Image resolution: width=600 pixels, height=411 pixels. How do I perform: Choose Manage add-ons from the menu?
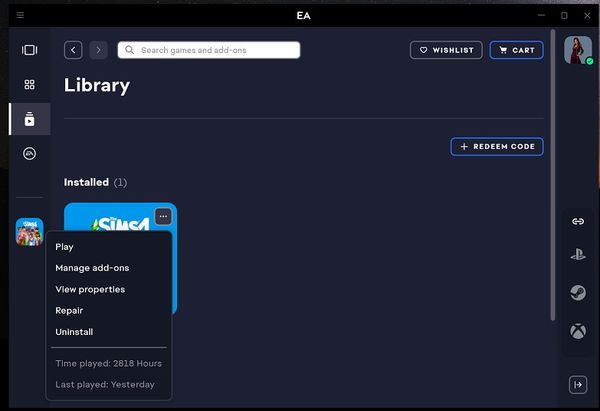(x=92, y=268)
